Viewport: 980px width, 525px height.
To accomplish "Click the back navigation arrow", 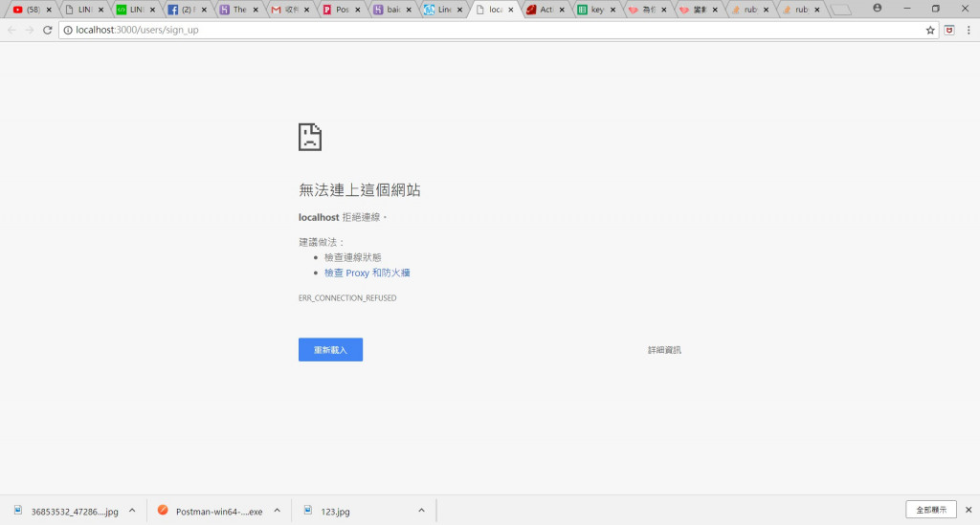I will click(11, 30).
